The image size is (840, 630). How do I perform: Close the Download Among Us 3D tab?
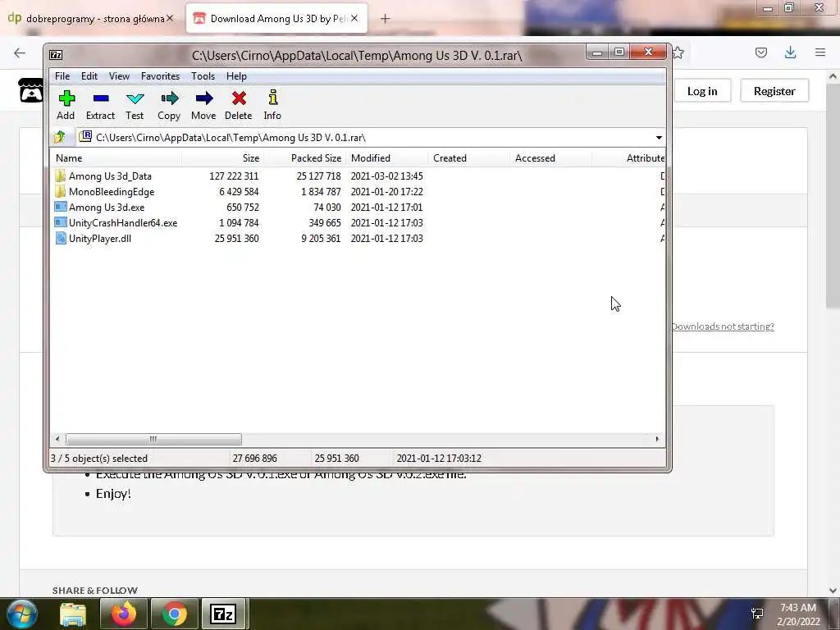[x=354, y=18]
